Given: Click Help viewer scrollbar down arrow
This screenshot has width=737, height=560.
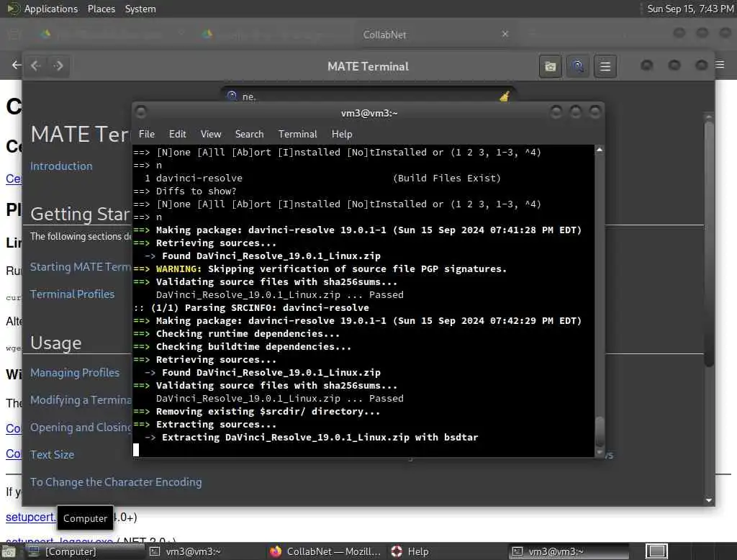Looking at the screenshot, I should [709, 500].
